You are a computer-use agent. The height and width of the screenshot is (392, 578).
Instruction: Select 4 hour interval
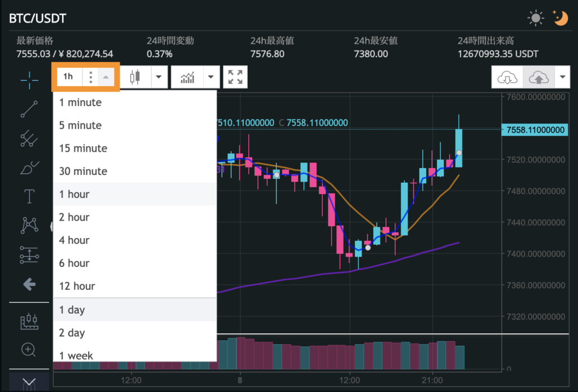(x=135, y=240)
